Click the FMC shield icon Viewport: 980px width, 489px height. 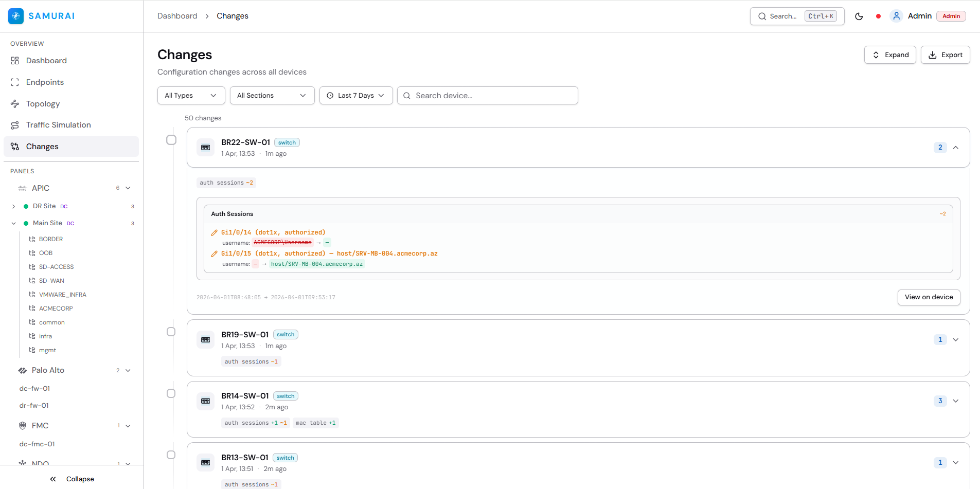(23, 425)
